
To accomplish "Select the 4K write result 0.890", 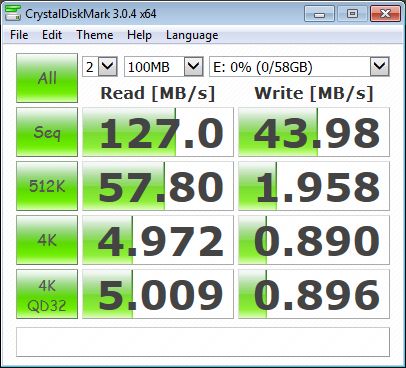I will (314, 240).
